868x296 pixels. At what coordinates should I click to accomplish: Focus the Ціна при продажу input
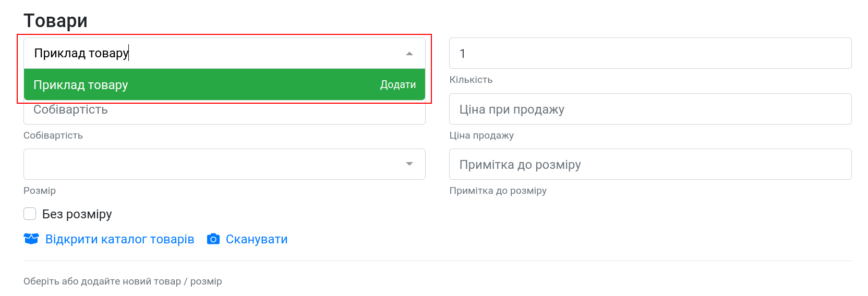point(650,109)
